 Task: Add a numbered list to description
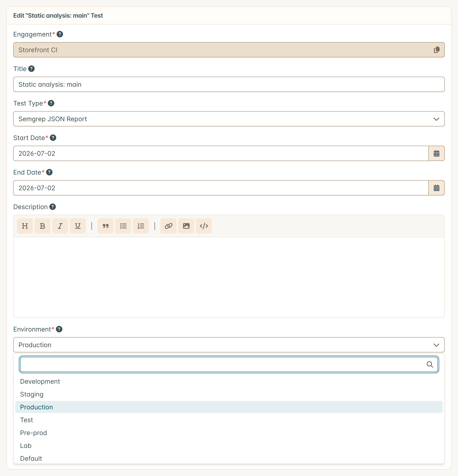pos(141,226)
